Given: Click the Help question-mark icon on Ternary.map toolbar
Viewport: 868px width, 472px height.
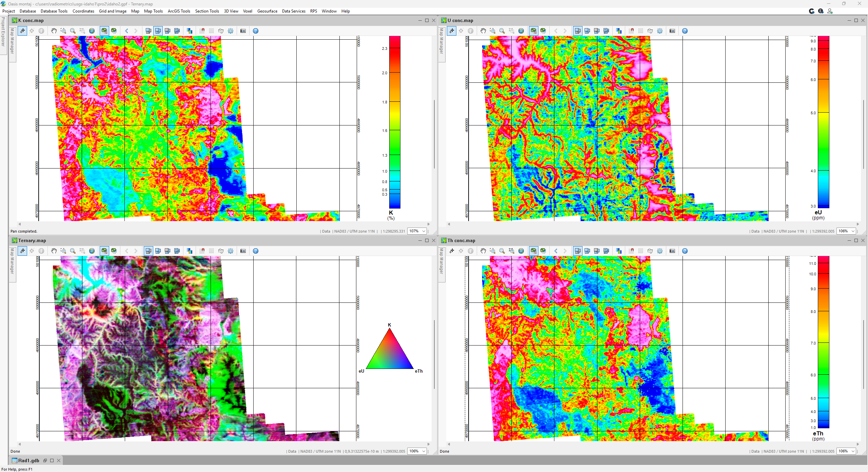Looking at the screenshot, I should [255, 251].
